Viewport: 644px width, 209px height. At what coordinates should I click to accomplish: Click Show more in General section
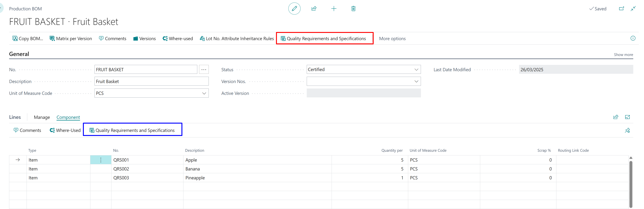tap(623, 55)
